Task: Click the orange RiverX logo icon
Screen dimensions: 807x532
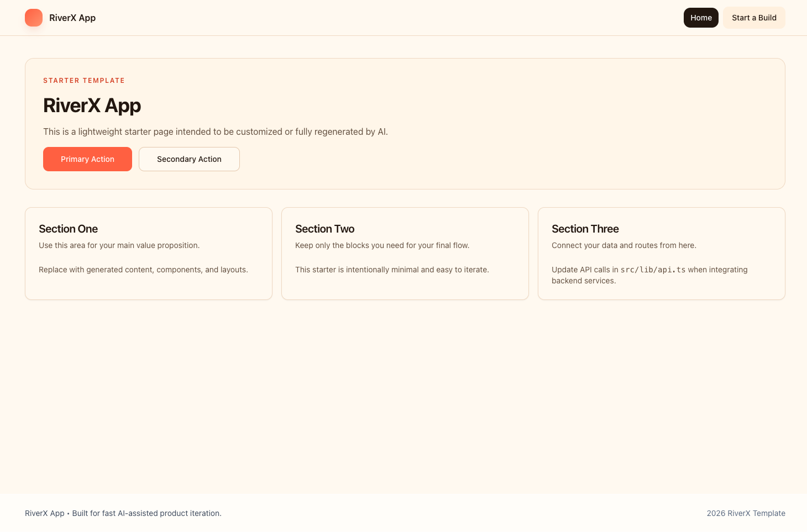Action: click(34, 18)
